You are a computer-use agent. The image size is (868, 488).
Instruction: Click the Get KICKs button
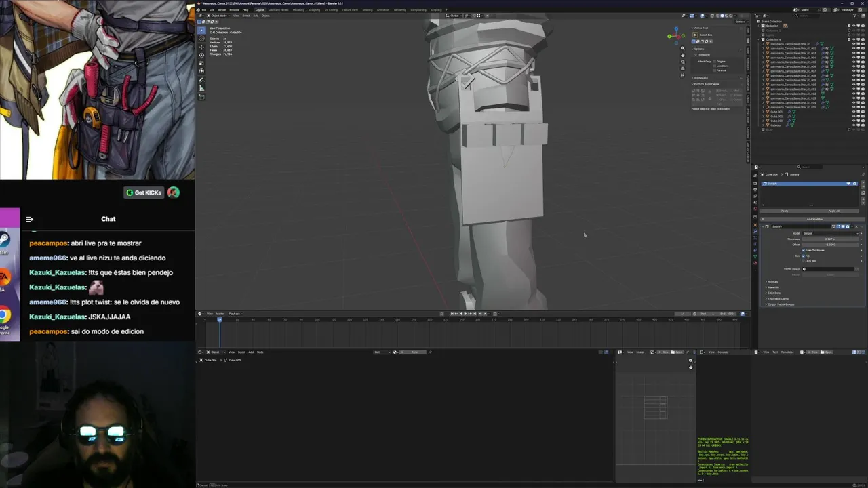tap(144, 192)
